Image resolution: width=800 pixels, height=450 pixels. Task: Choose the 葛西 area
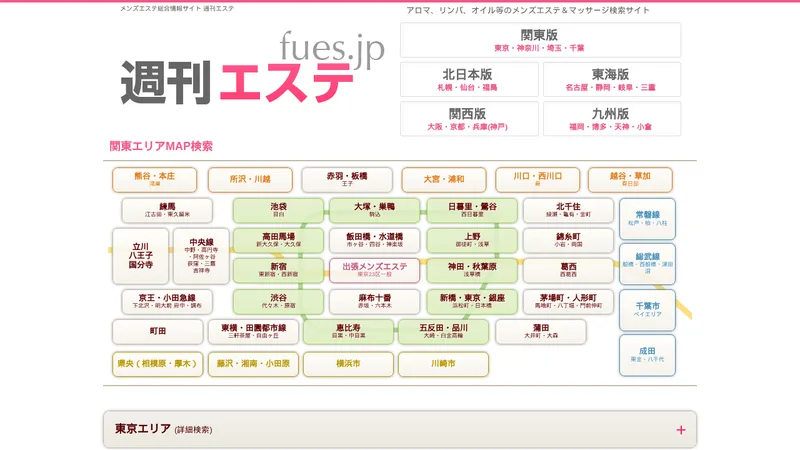568,270
